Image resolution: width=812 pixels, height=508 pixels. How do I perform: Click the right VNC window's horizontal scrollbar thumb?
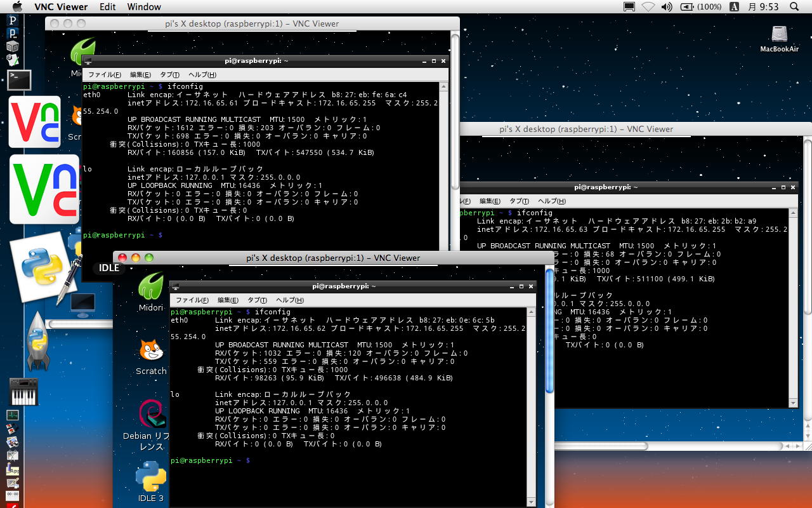pyautogui.click(x=601, y=446)
